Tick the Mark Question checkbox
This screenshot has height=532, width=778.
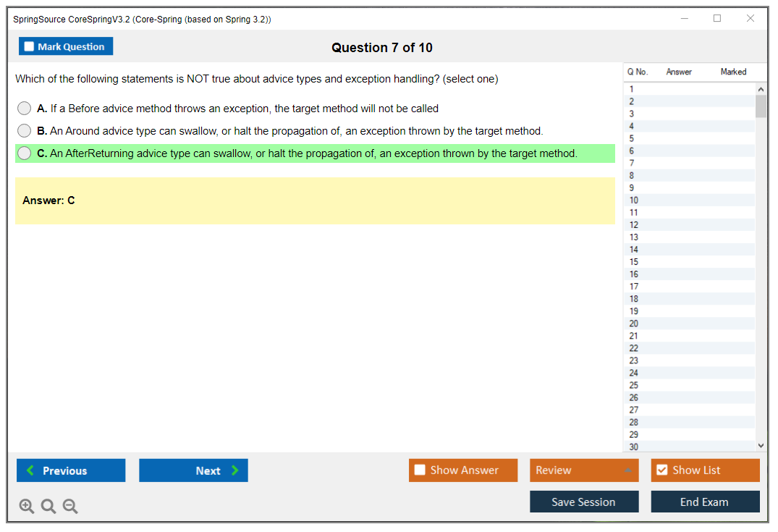pos(30,47)
